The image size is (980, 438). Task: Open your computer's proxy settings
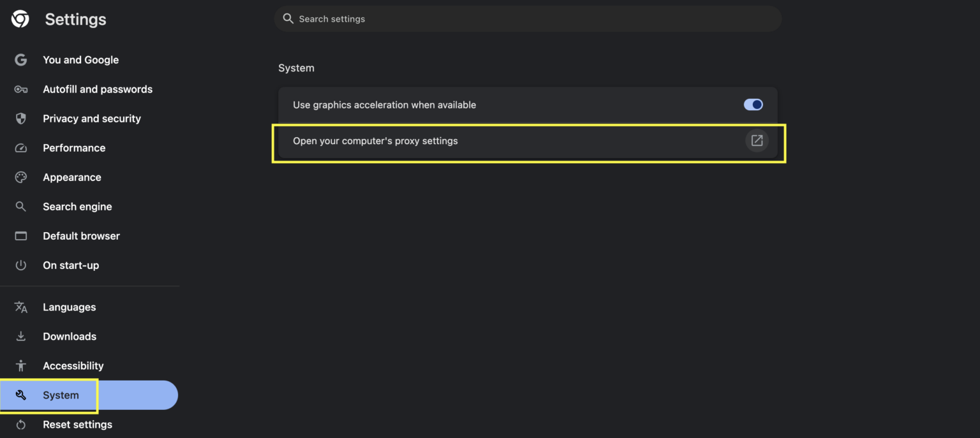[x=375, y=140]
